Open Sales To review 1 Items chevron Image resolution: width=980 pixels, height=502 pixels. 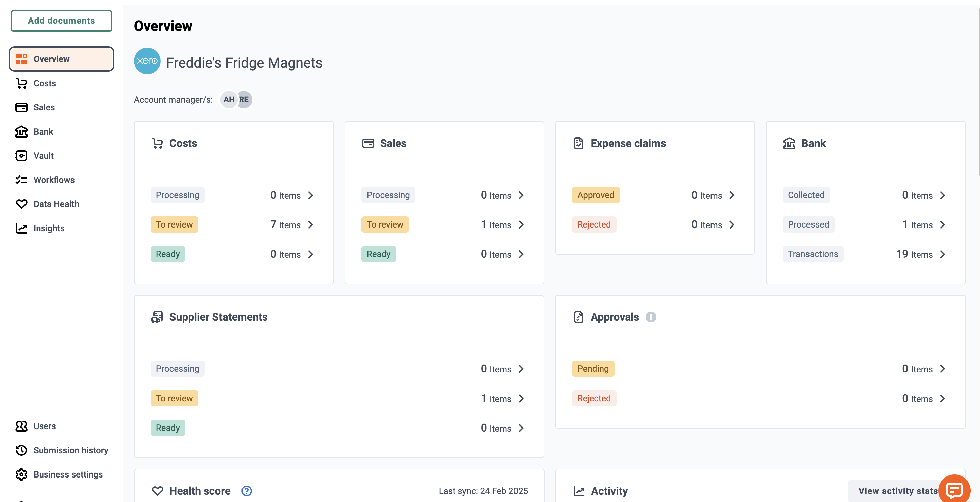pos(521,225)
